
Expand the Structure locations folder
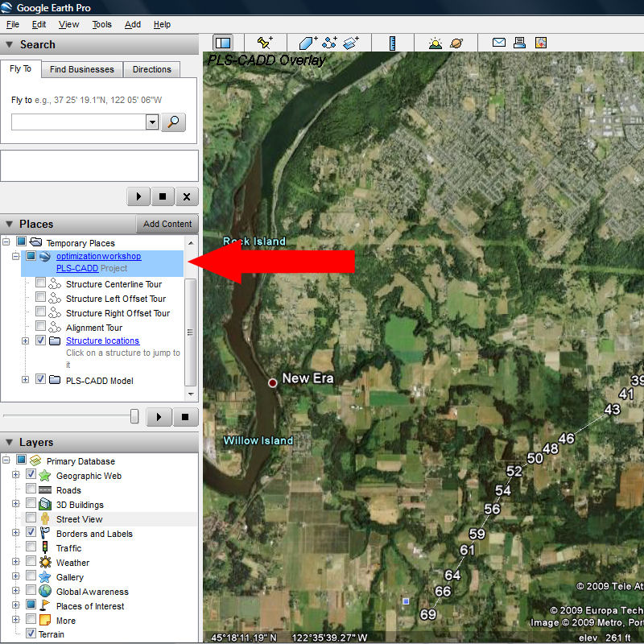[x=26, y=341]
